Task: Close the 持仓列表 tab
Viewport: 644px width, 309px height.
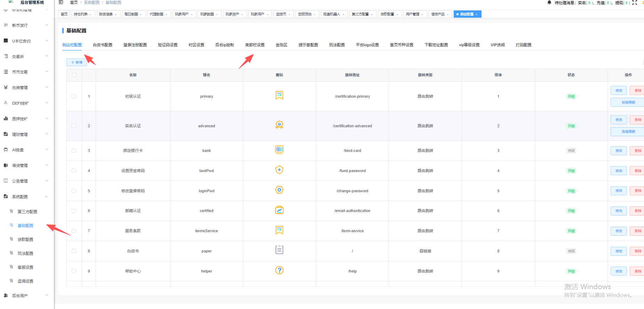Action: click(90, 14)
